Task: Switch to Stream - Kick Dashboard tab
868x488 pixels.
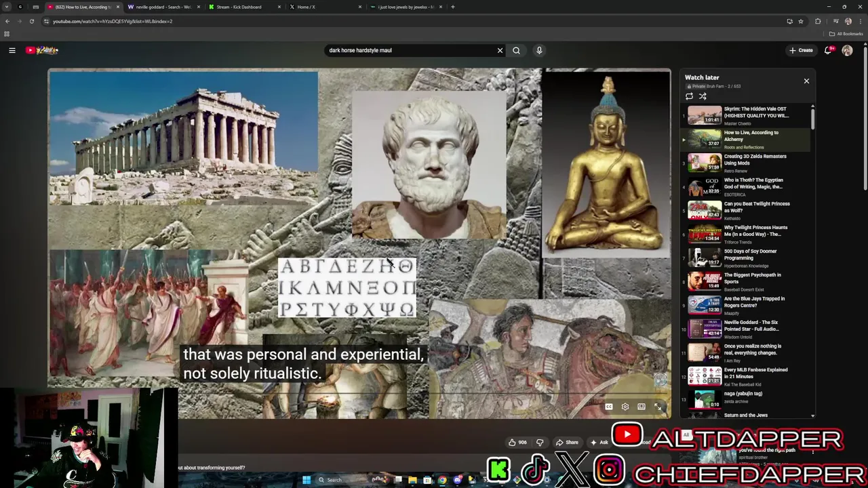Action: click(244, 7)
